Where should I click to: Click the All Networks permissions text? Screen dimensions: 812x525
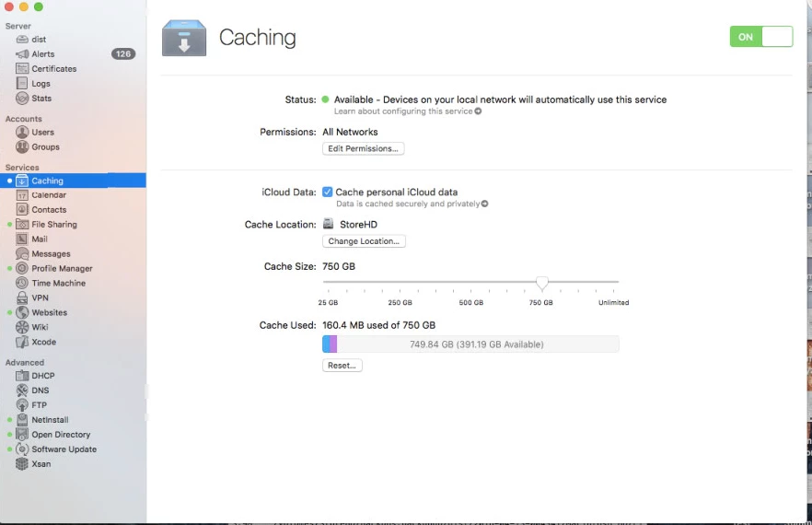(350, 132)
